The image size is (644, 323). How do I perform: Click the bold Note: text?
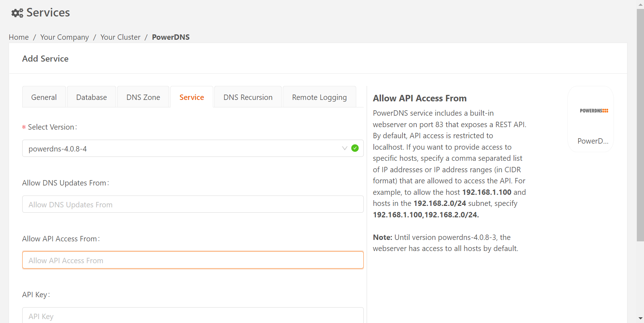(x=382, y=237)
